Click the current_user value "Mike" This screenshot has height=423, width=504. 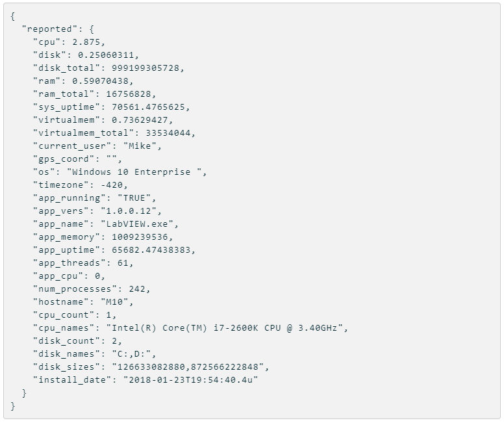[140, 146]
